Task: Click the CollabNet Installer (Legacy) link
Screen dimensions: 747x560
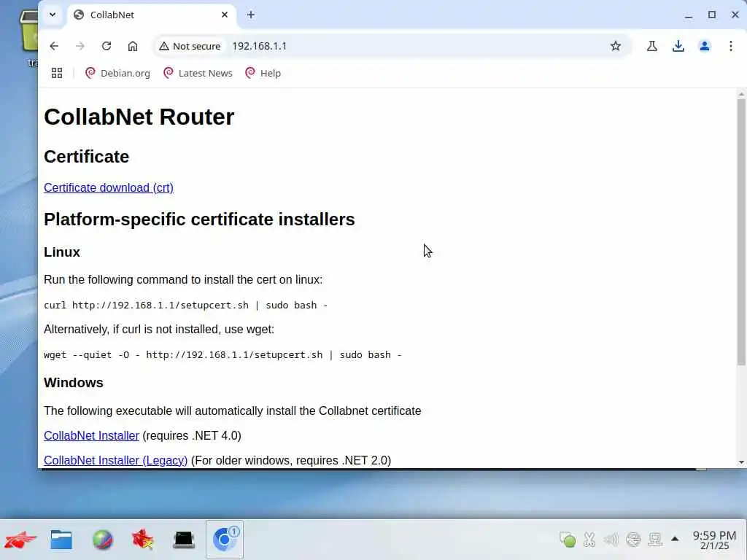Action: 116,461
